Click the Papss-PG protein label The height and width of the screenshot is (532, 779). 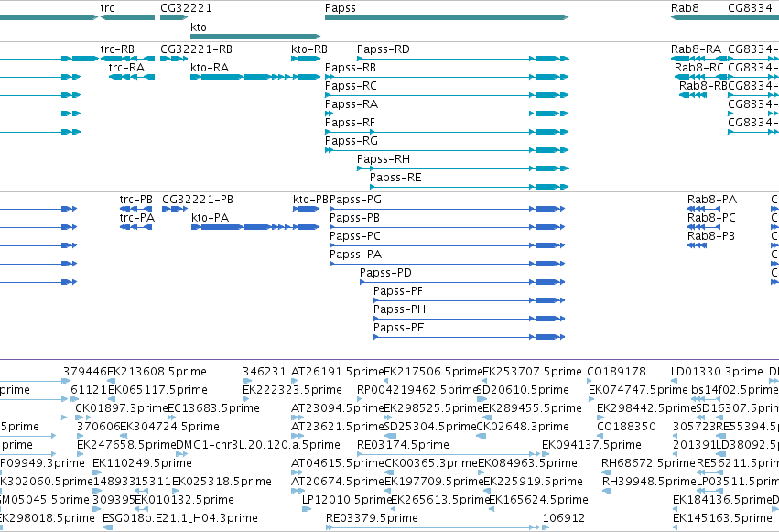pos(355,200)
